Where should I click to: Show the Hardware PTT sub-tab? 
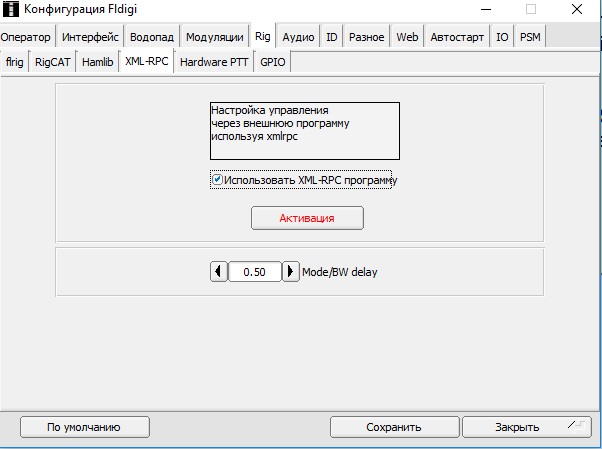(x=214, y=61)
